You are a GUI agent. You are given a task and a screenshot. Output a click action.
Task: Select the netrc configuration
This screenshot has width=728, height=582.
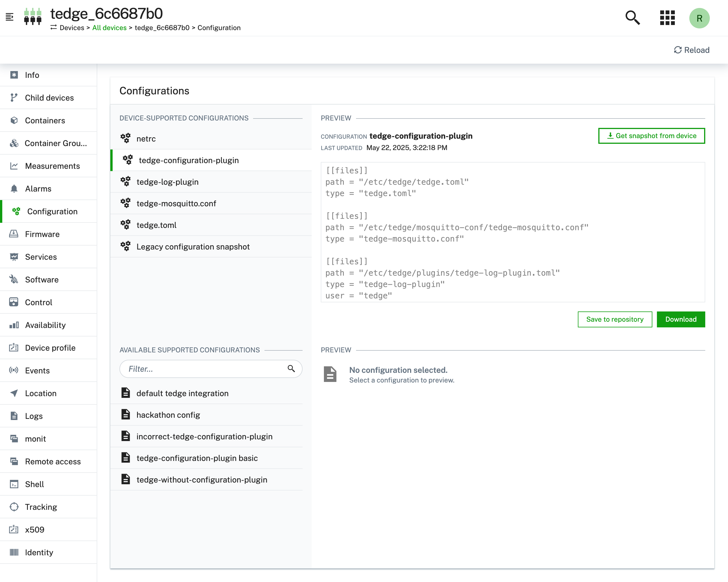(x=211, y=139)
